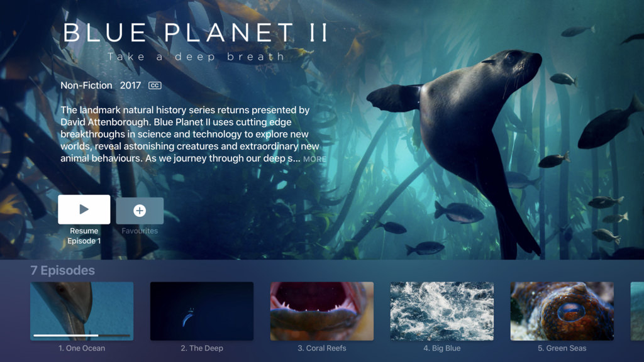The image size is (644, 362).
Task: Add show to Favourites with plus icon
Action: 140,211
